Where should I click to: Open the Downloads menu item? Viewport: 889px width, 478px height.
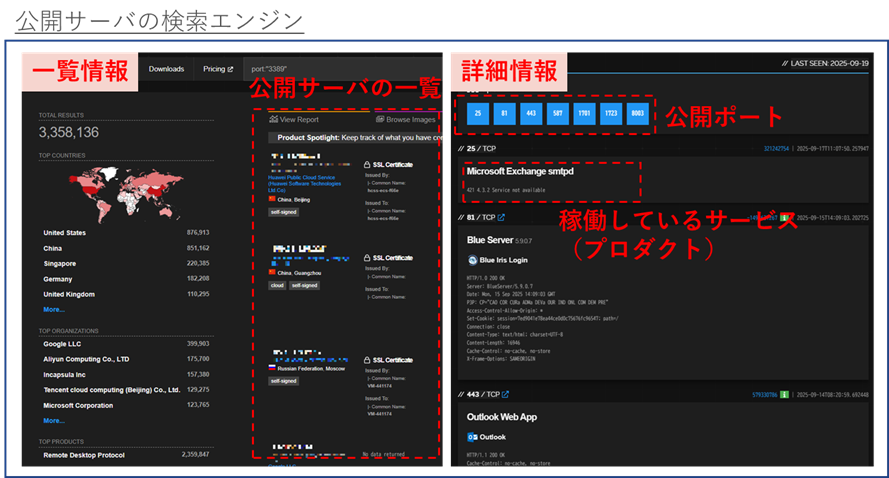pos(166,69)
